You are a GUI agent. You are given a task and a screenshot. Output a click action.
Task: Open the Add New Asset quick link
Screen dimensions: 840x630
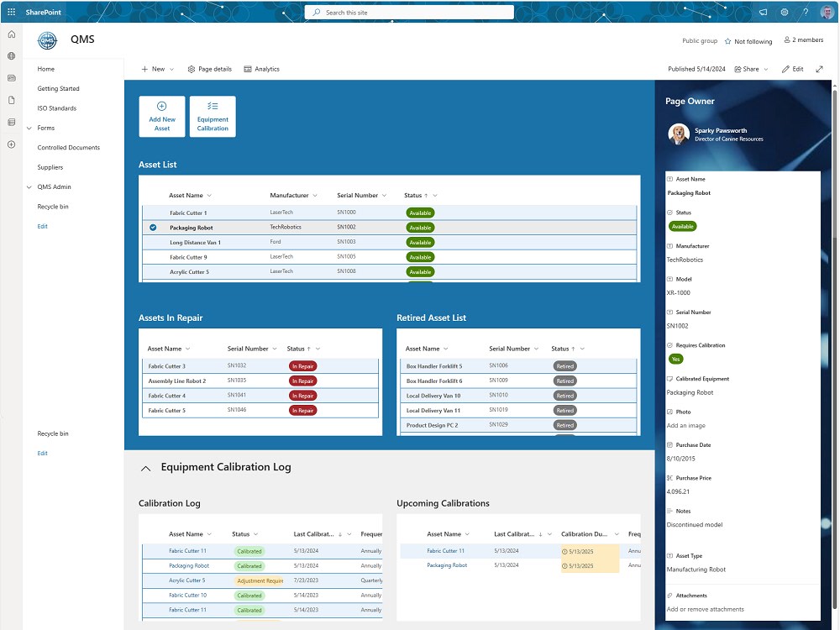161,116
